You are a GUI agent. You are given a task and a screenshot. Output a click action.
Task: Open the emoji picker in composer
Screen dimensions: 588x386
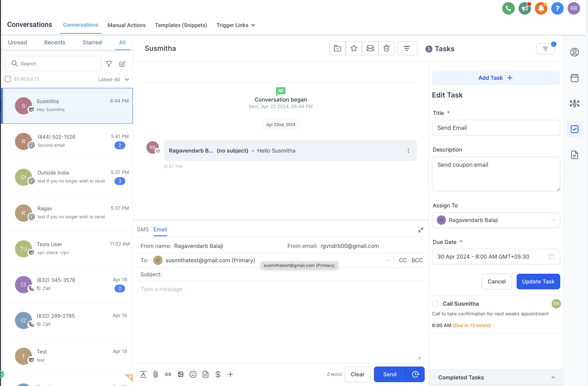pyautogui.click(x=193, y=374)
